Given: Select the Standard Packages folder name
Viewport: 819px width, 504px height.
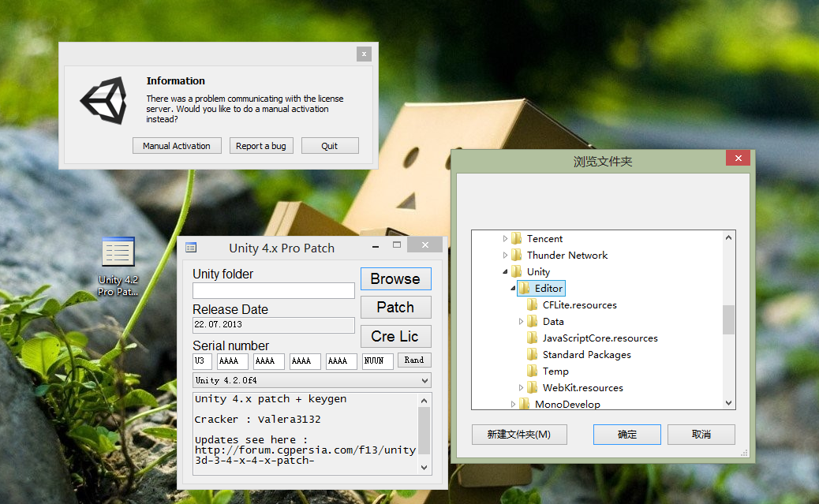Looking at the screenshot, I should 586,355.
